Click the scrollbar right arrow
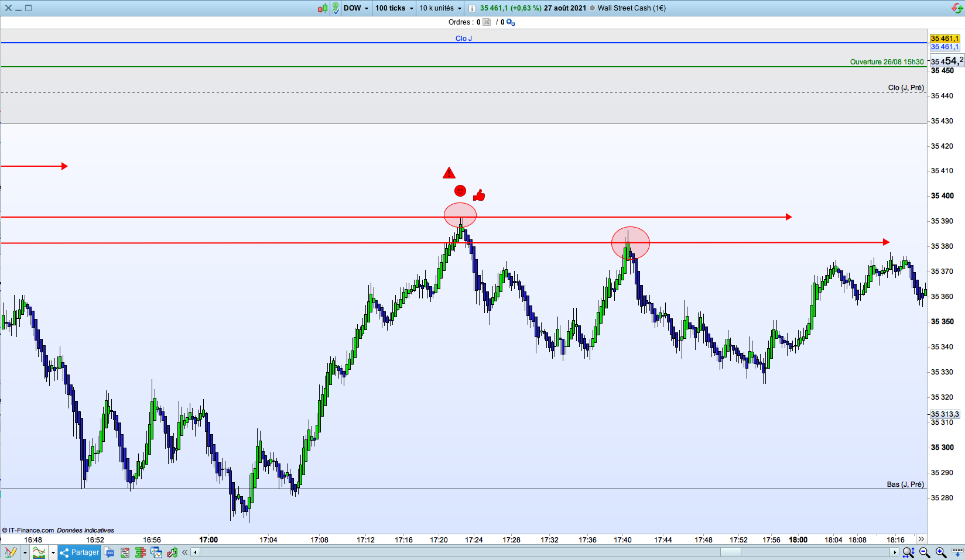The image size is (965, 560). coord(895,552)
